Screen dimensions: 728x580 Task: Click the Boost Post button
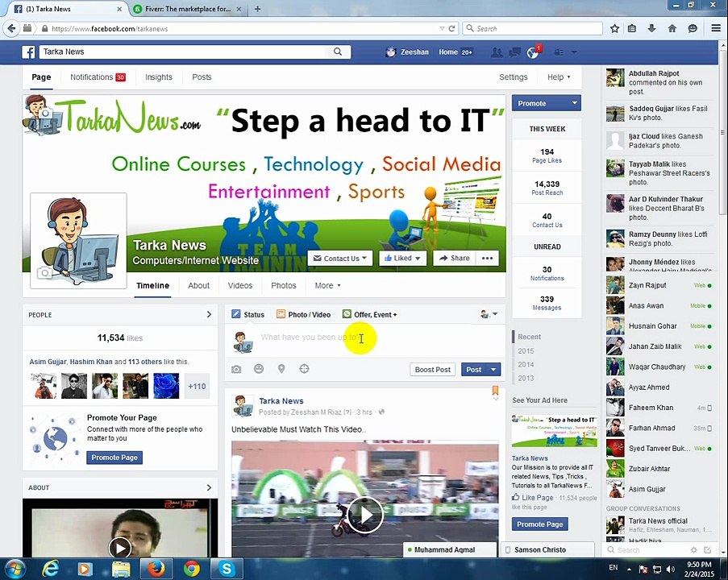pyautogui.click(x=432, y=369)
